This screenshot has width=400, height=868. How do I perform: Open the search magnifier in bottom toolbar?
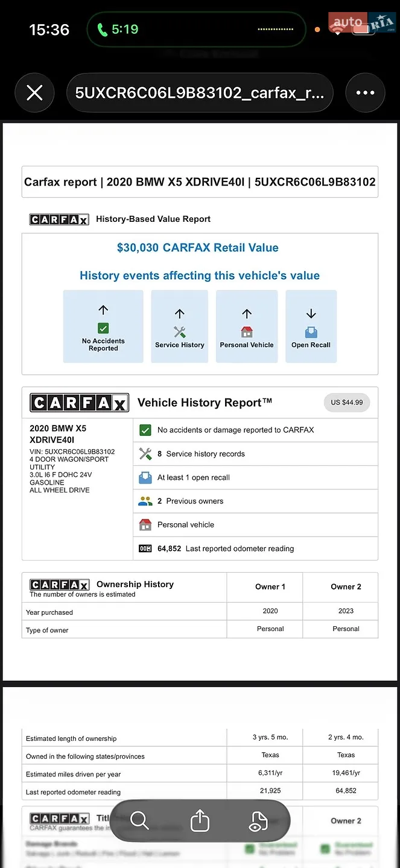[139, 820]
